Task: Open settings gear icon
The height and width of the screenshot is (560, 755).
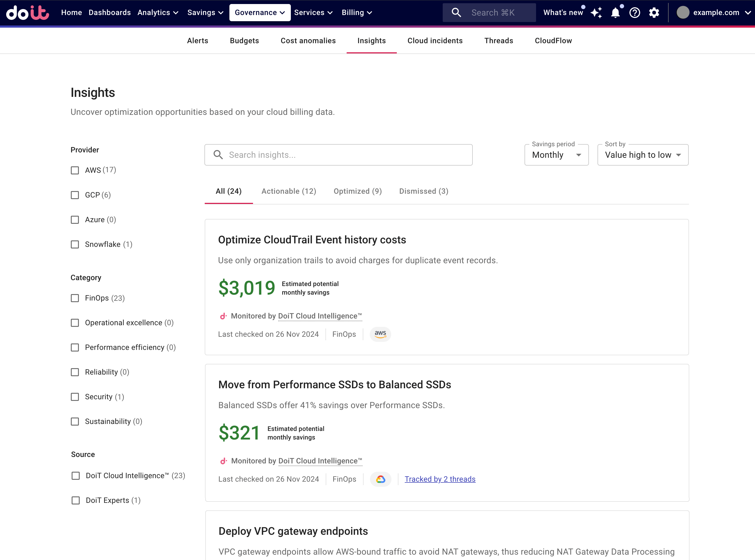Action: [x=654, y=13]
